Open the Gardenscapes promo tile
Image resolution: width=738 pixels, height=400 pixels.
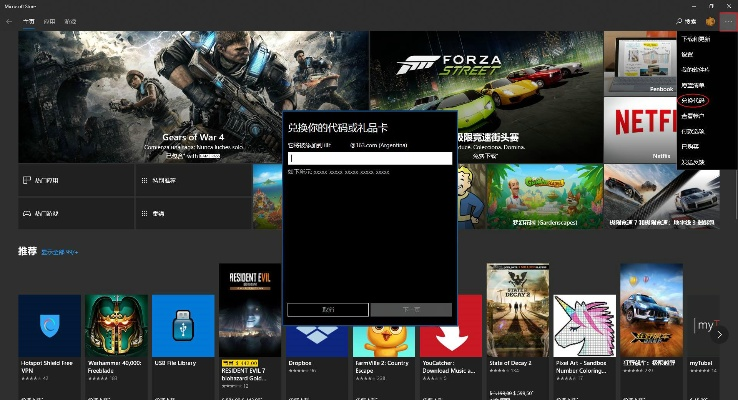tap(545, 197)
